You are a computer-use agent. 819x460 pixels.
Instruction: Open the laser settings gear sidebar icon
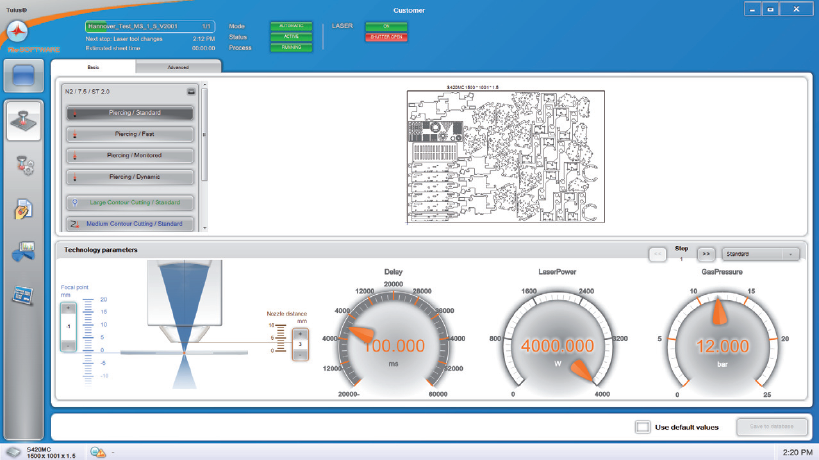pyautogui.click(x=23, y=165)
